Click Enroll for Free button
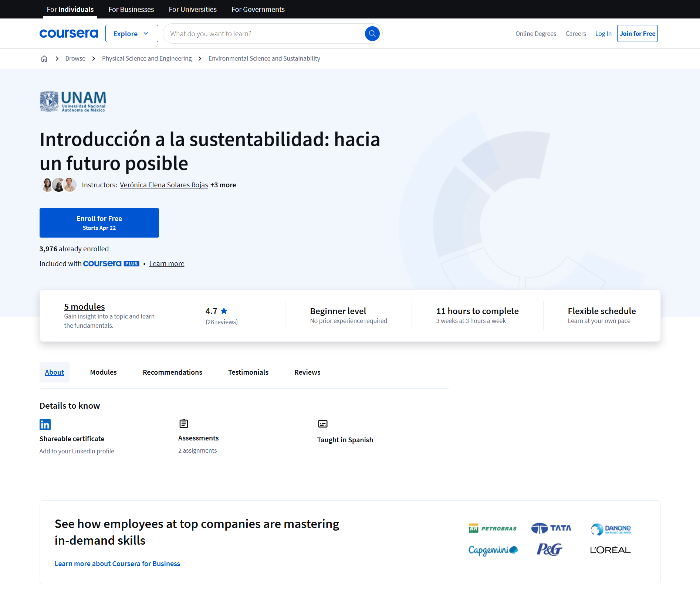 click(99, 223)
